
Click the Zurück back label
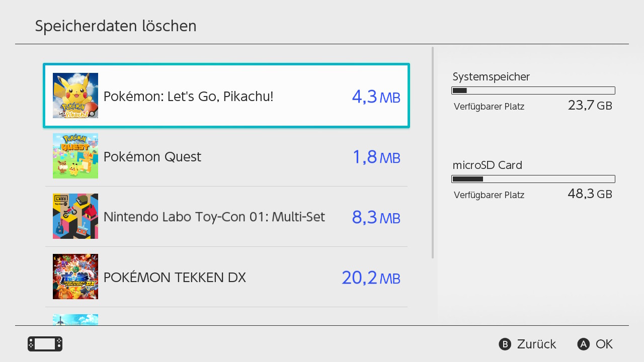pyautogui.click(x=536, y=344)
